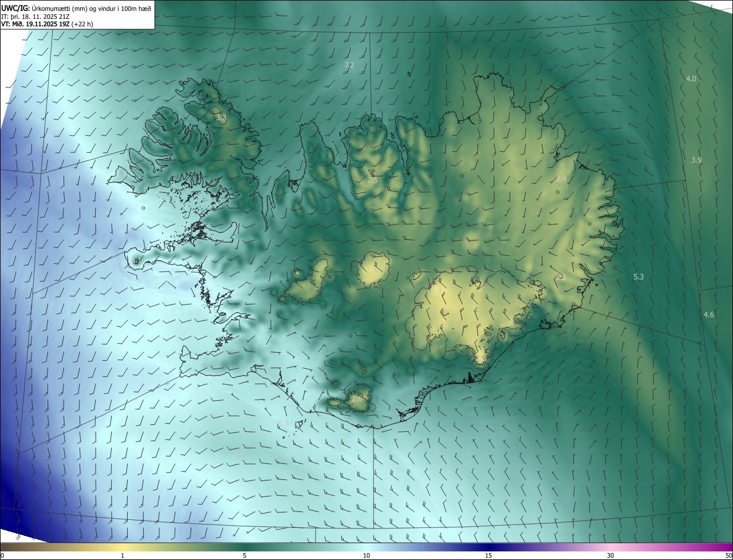Click the "5.3" precipitation value
The height and width of the screenshot is (560, 733).
[x=639, y=277]
